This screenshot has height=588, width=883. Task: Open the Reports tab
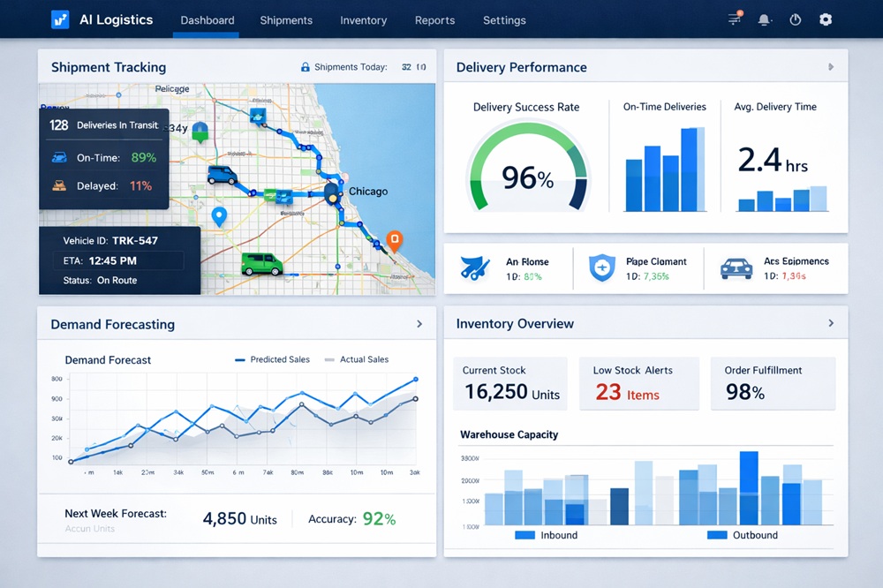pyautogui.click(x=434, y=19)
